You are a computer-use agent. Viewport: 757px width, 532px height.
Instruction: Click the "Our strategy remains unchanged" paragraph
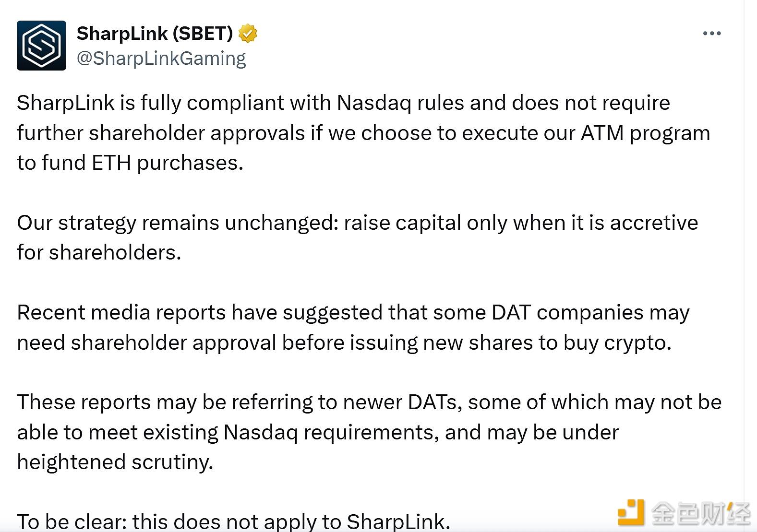coord(357,237)
